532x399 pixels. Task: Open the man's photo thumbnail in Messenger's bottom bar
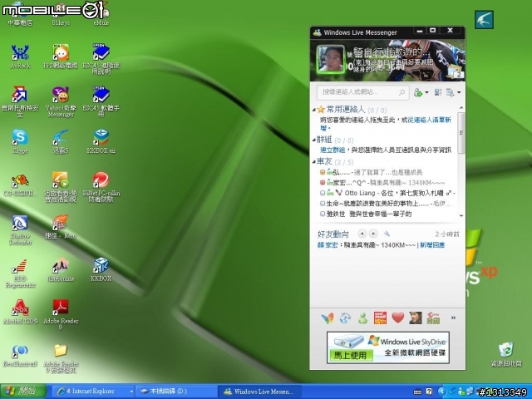click(416, 318)
